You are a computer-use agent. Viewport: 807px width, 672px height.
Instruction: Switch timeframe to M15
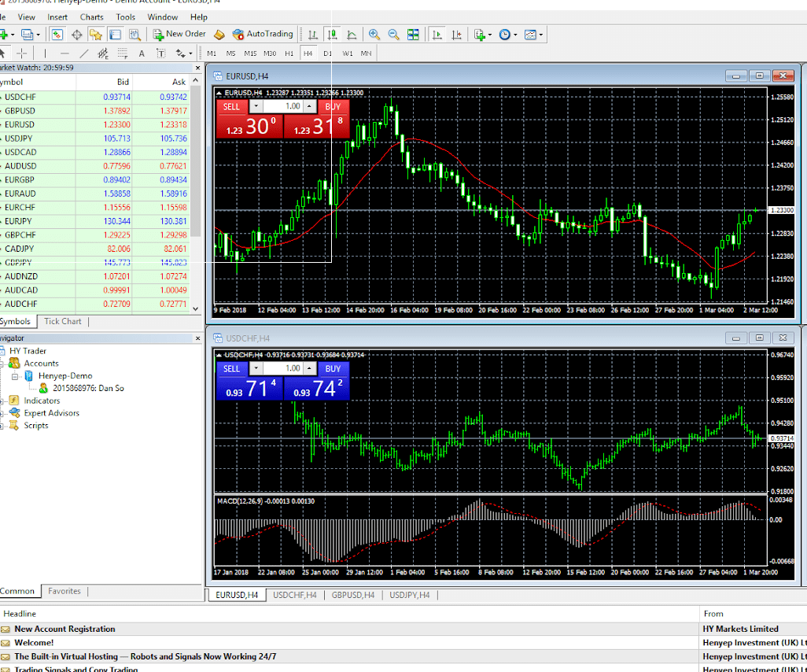pyautogui.click(x=250, y=53)
